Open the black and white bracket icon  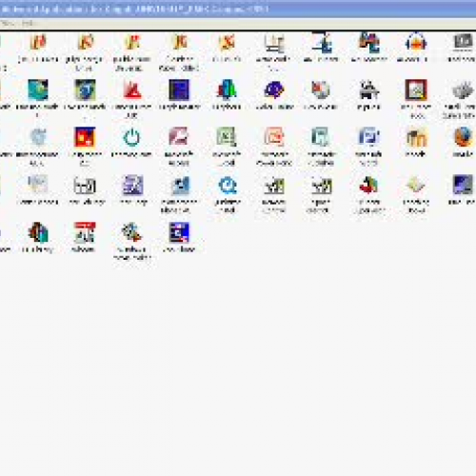coord(85,186)
